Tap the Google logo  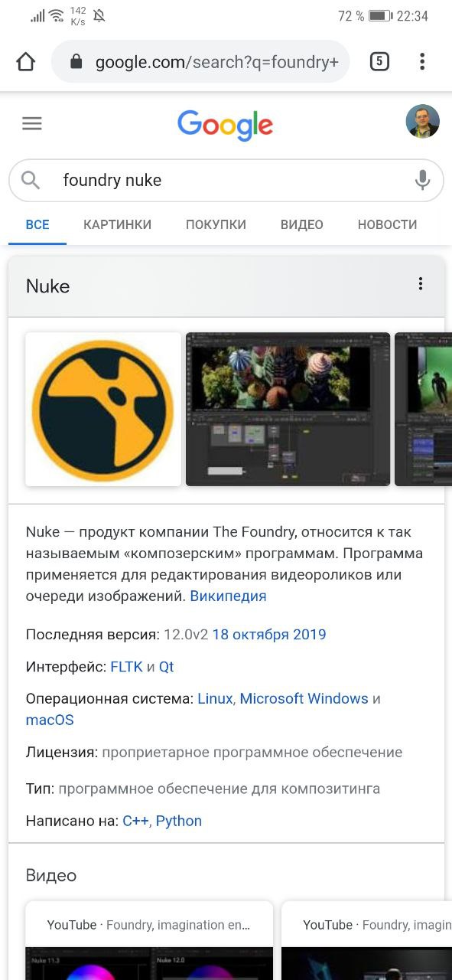pos(226,125)
